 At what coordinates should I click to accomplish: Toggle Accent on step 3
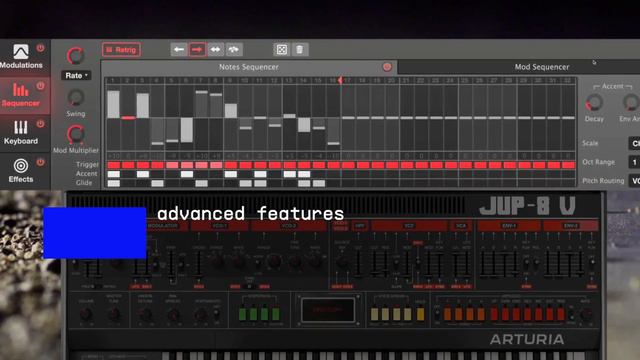(x=143, y=174)
